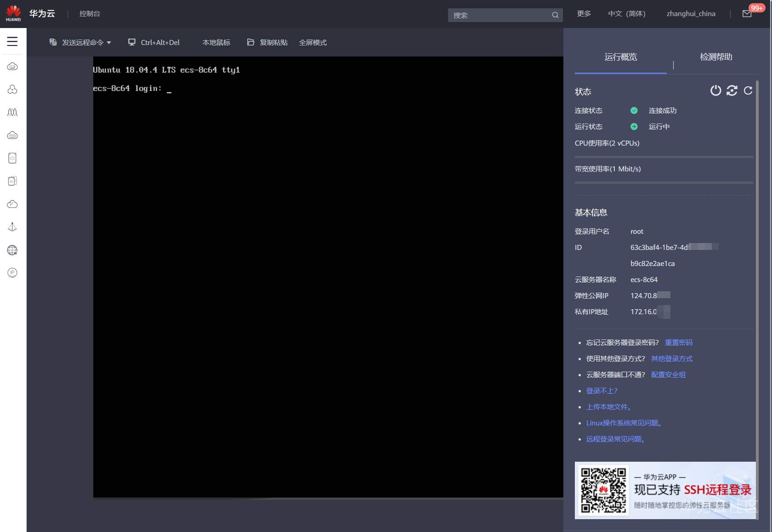Open the 复制粘贴 tool
Viewport: 772px width, 532px height.
(267, 42)
